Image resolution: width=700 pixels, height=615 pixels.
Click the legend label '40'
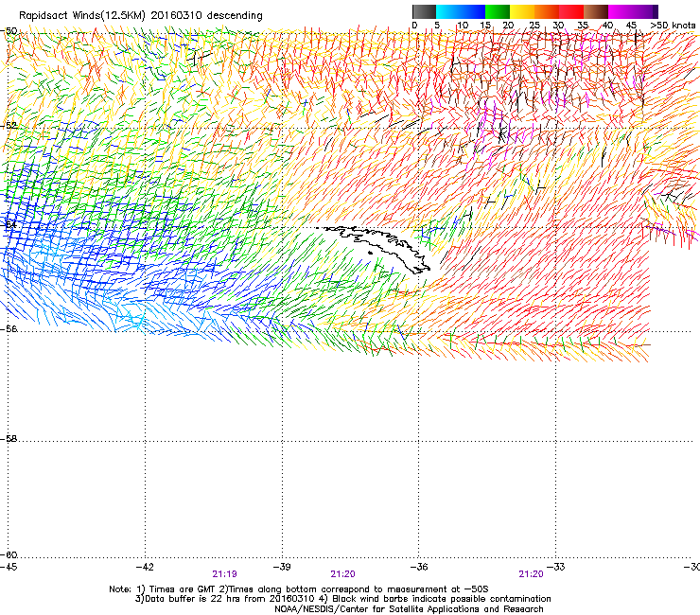[607, 26]
